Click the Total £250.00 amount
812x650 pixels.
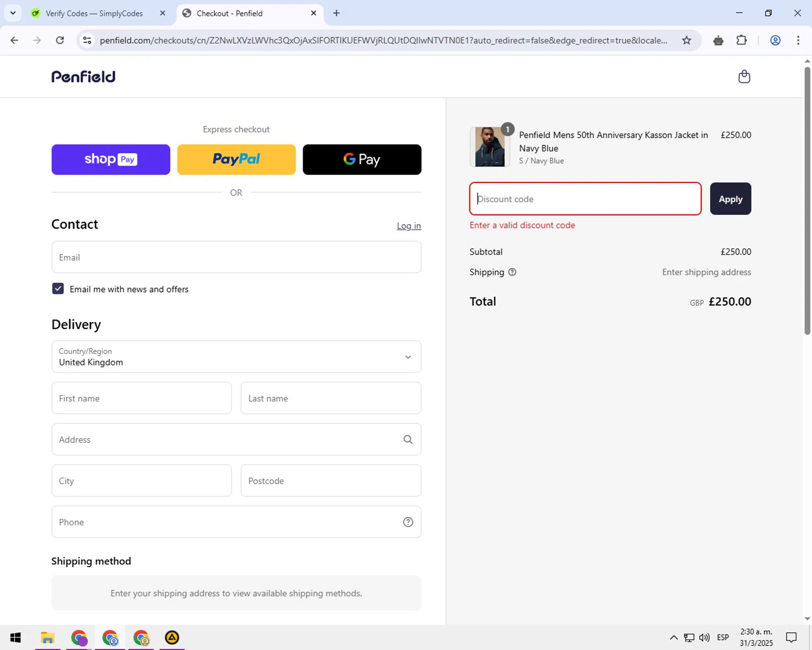pyautogui.click(x=730, y=302)
